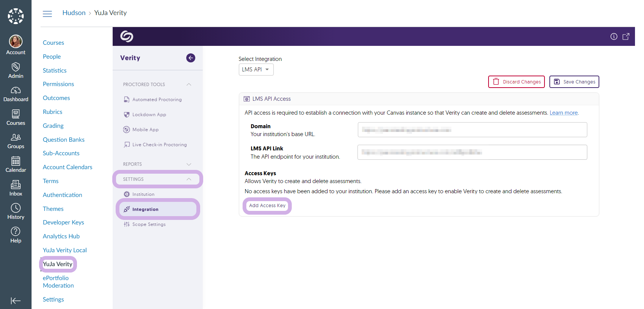This screenshot has width=644, height=309.
Task: Open Groups in global navigation
Action: [16, 141]
